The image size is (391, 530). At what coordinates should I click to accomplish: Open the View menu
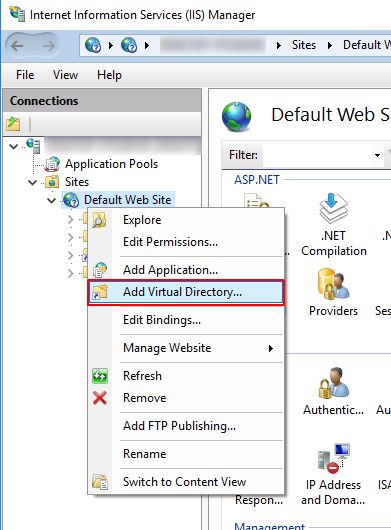[65, 75]
